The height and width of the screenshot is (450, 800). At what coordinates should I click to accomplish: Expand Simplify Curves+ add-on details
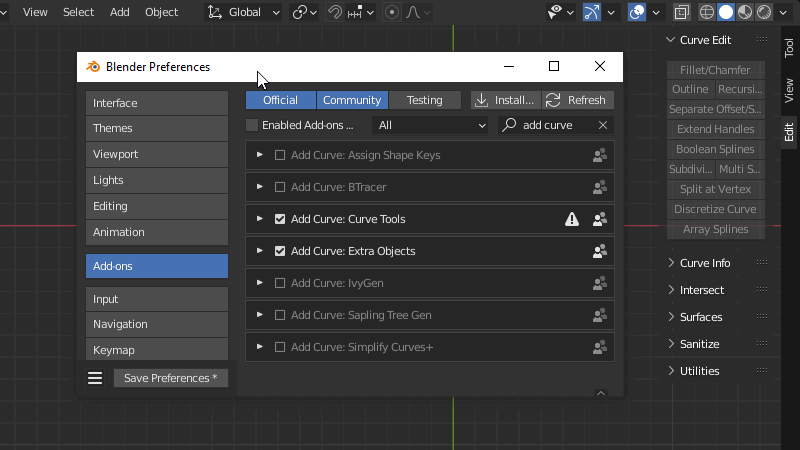260,347
